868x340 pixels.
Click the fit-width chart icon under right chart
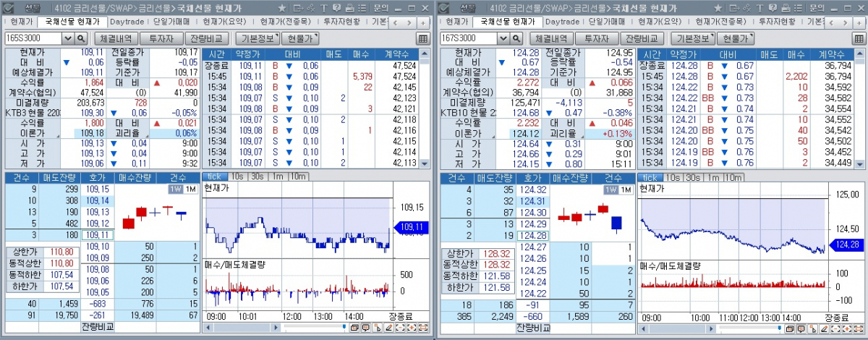click(858, 328)
